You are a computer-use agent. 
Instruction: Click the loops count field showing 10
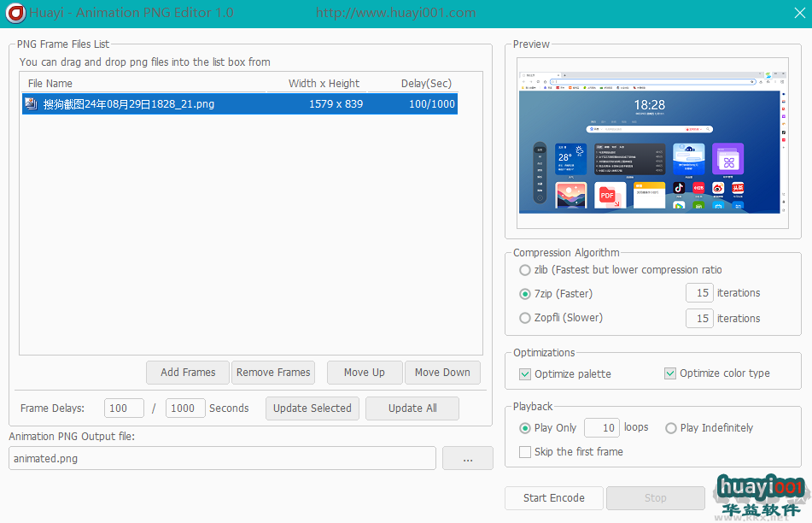(602, 428)
